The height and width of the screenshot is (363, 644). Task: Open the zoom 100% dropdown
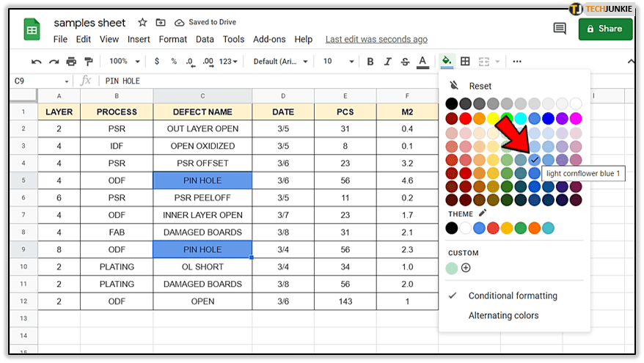(x=123, y=62)
